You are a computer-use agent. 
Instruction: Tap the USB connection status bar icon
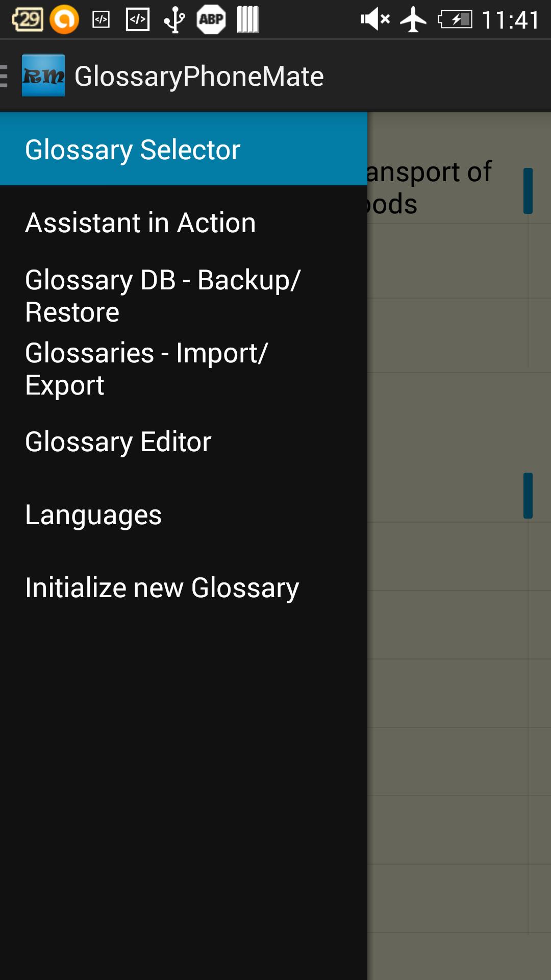pos(173,19)
